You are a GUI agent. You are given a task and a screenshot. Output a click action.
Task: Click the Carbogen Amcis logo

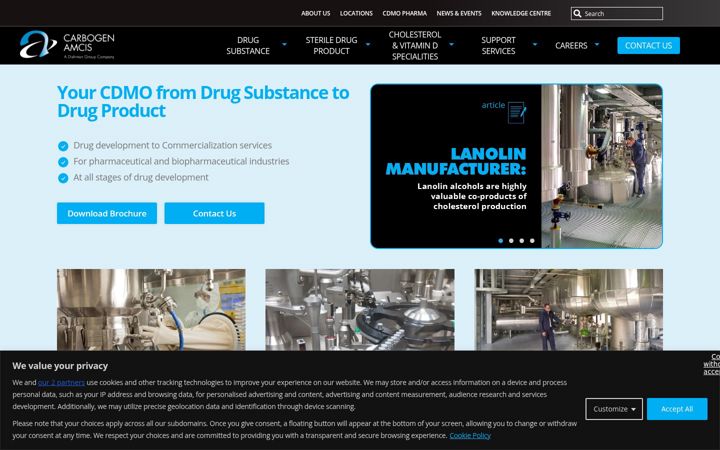(x=67, y=45)
